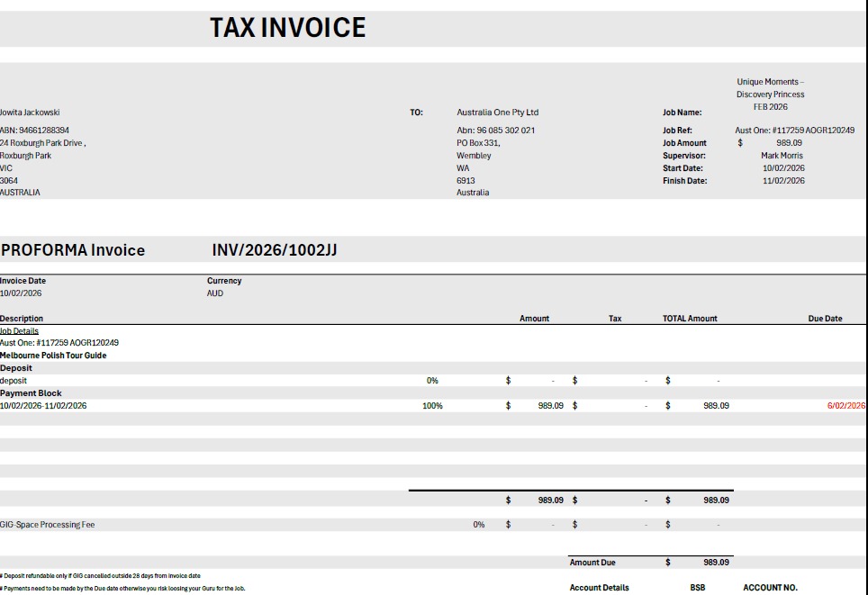
Task: Click the deposit 0% cell
Action: click(x=432, y=381)
